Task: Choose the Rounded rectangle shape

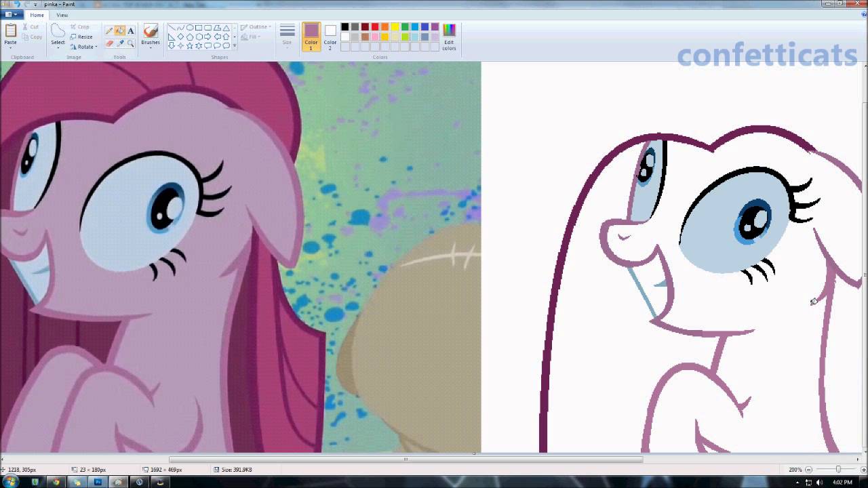Action: click(x=208, y=27)
